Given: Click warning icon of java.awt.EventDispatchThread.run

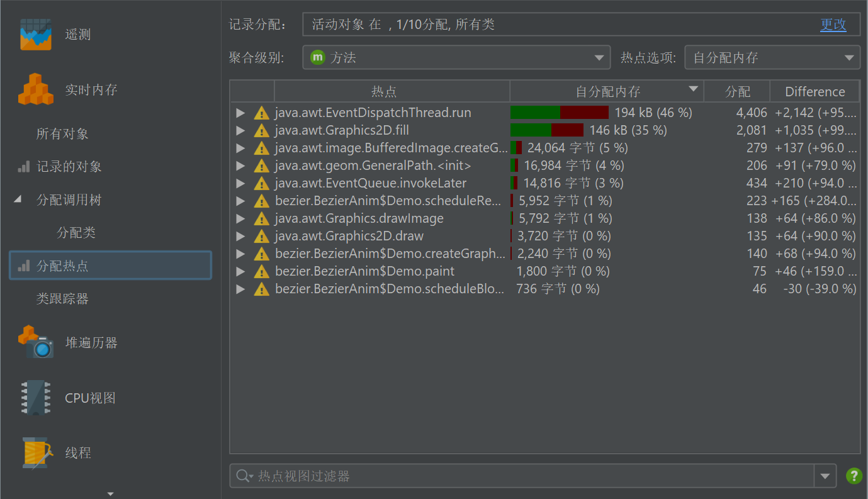Looking at the screenshot, I should click(x=261, y=113).
